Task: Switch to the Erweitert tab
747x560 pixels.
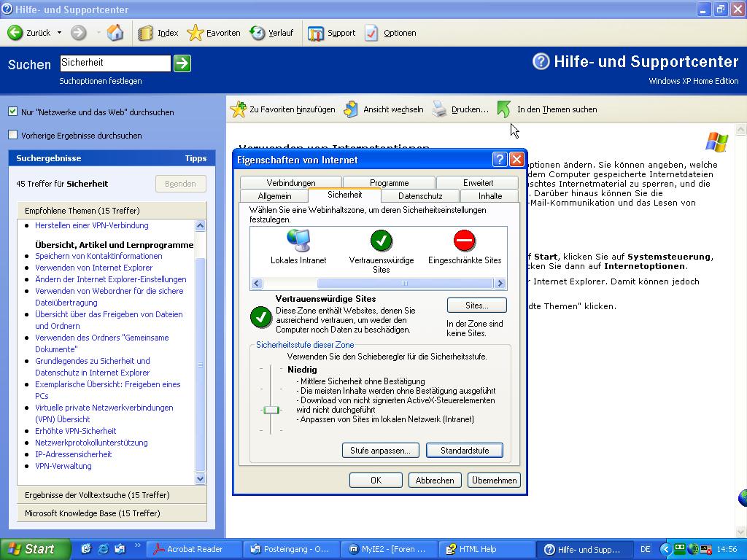Action: pyautogui.click(x=478, y=183)
